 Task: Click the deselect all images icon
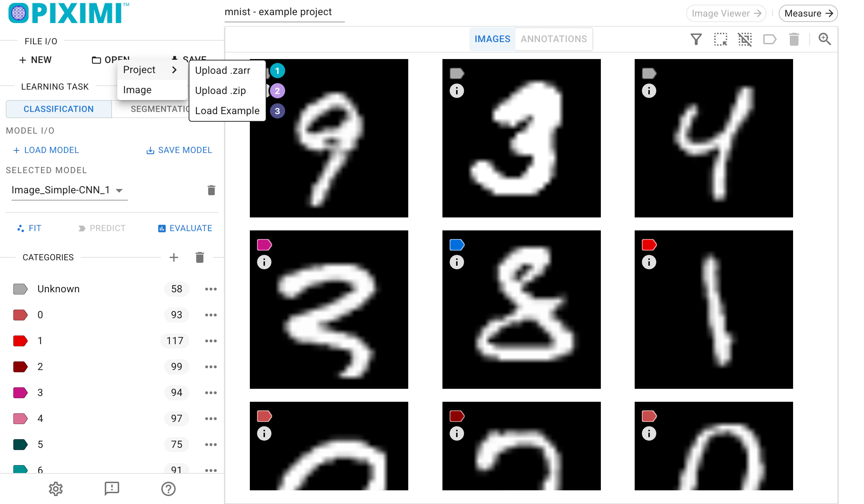click(x=745, y=39)
